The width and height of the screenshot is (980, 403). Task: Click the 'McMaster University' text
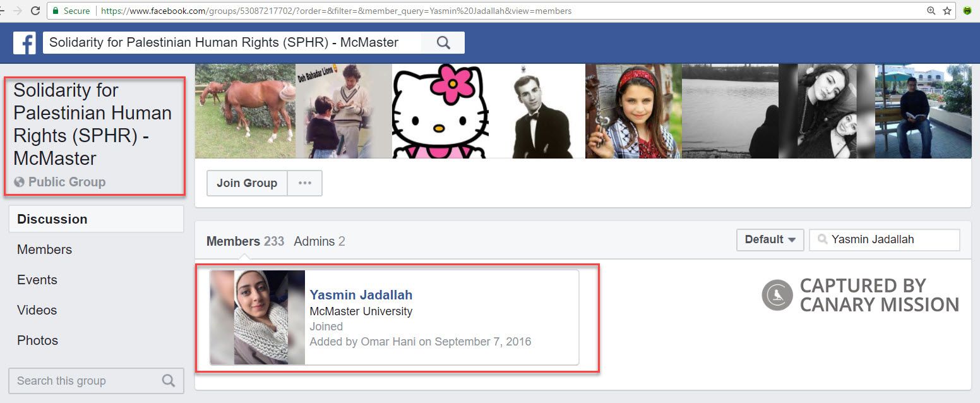tap(361, 311)
